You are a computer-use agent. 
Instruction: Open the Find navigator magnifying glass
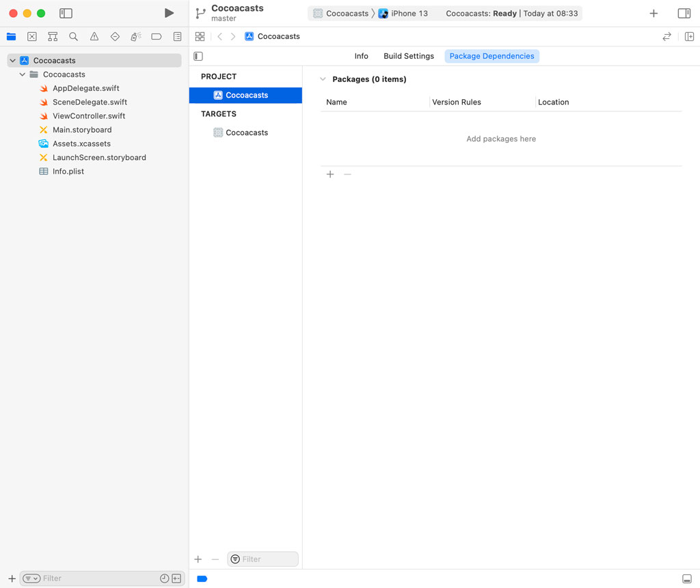(x=73, y=36)
